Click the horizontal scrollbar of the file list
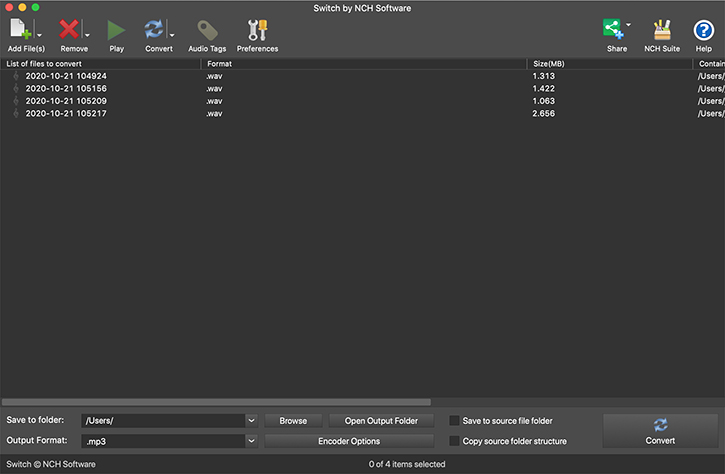This screenshot has width=725, height=474. [216, 402]
